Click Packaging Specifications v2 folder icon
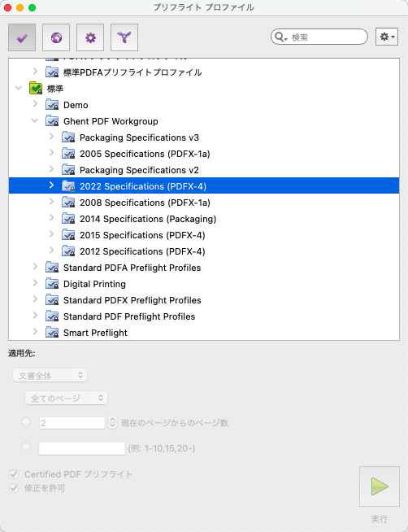Image resolution: width=408 pixels, height=532 pixels. pos(68,170)
